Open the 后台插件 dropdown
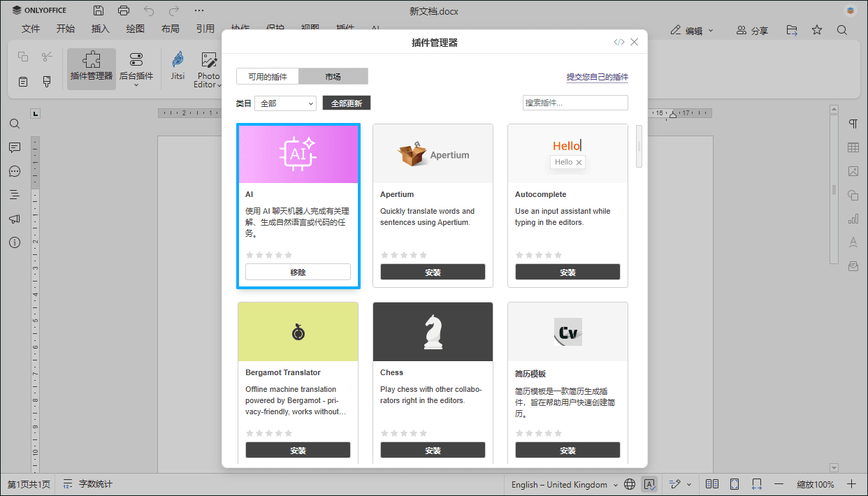Image resolution: width=868 pixels, height=496 pixels. pos(136,85)
